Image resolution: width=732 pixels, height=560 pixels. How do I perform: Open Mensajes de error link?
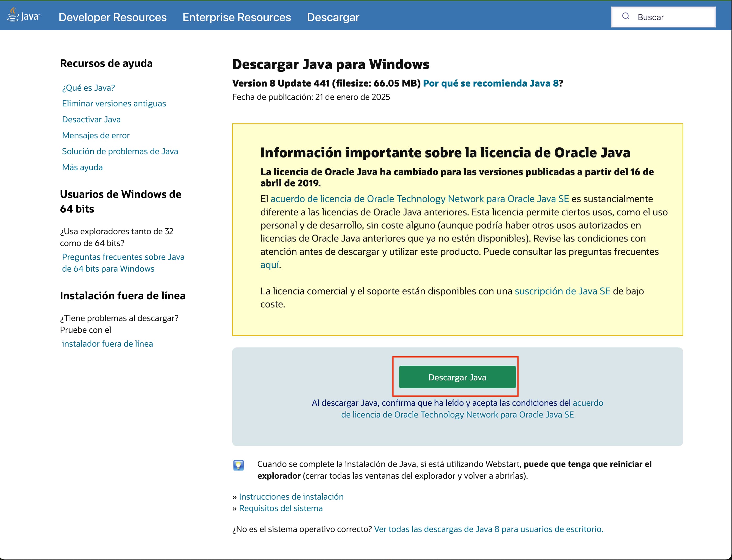[96, 135]
